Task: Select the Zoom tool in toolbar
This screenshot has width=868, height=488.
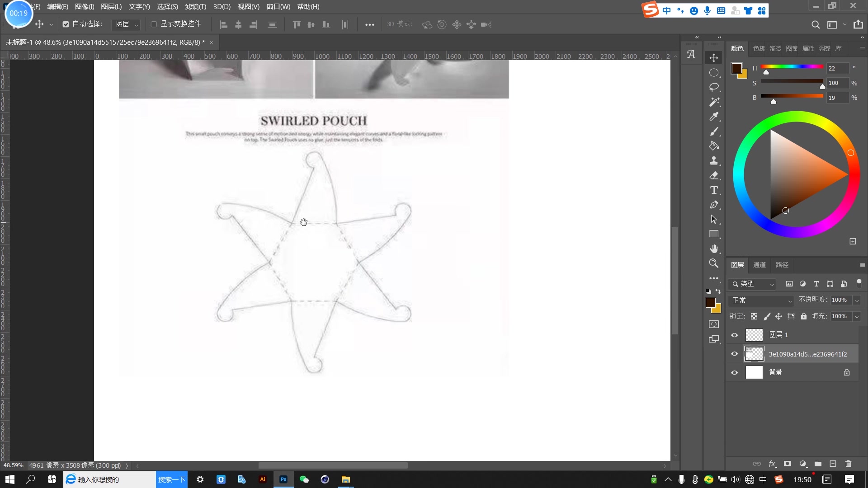Action: click(714, 263)
